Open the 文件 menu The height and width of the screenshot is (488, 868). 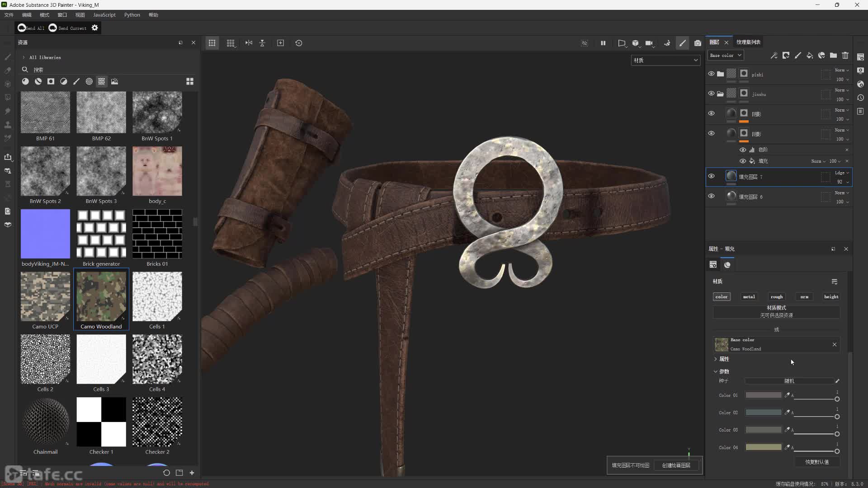click(9, 15)
